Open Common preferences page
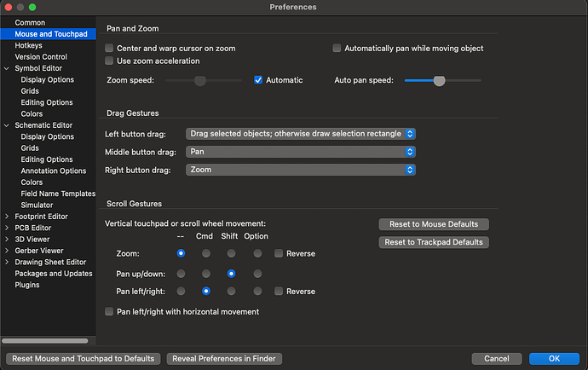The height and width of the screenshot is (370, 588). pyautogui.click(x=30, y=22)
